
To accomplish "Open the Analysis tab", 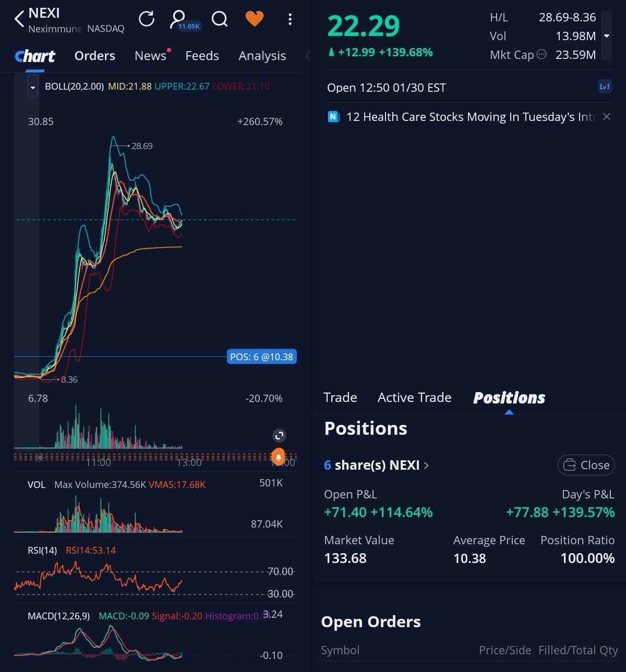I will click(x=262, y=56).
